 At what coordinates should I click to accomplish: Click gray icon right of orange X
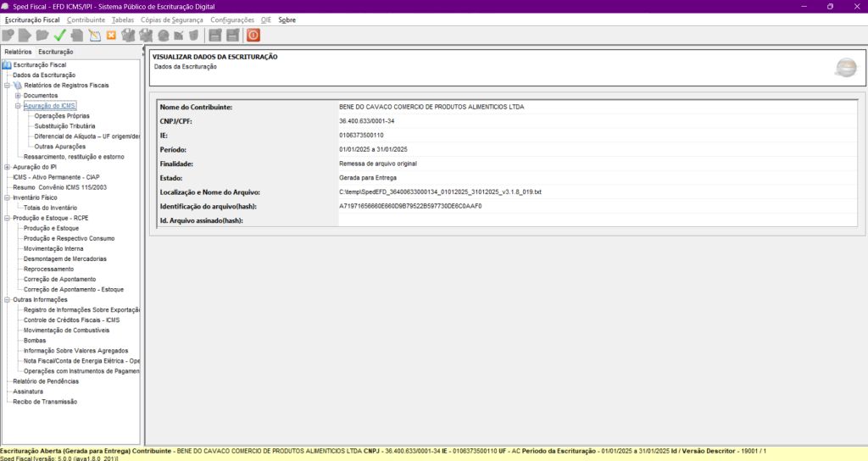coord(129,36)
